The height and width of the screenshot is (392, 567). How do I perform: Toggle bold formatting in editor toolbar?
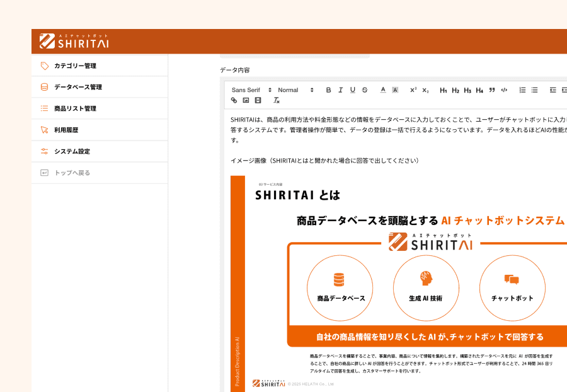pos(328,90)
